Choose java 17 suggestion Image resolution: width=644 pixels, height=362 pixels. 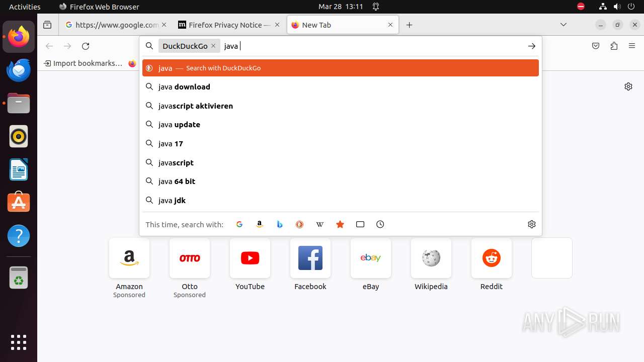click(341, 143)
